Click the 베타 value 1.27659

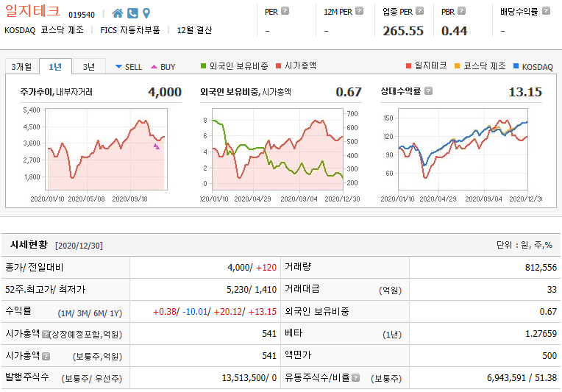coord(541,334)
